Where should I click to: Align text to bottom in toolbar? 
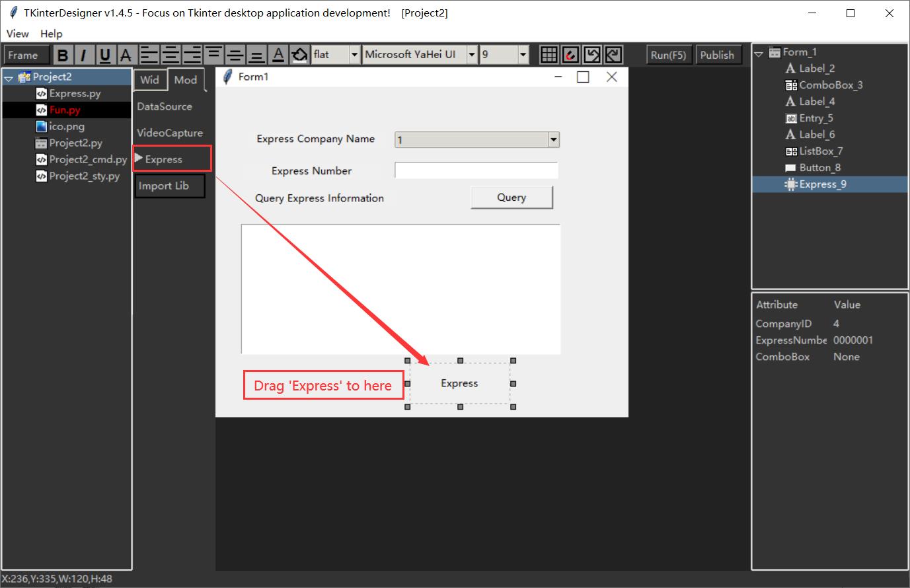click(x=257, y=55)
